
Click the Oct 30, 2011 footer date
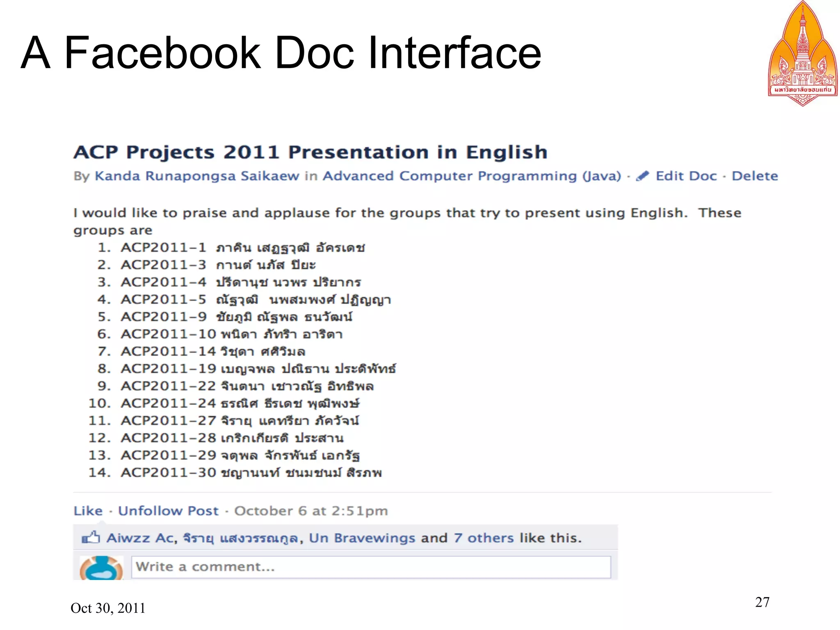pyautogui.click(x=108, y=608)
